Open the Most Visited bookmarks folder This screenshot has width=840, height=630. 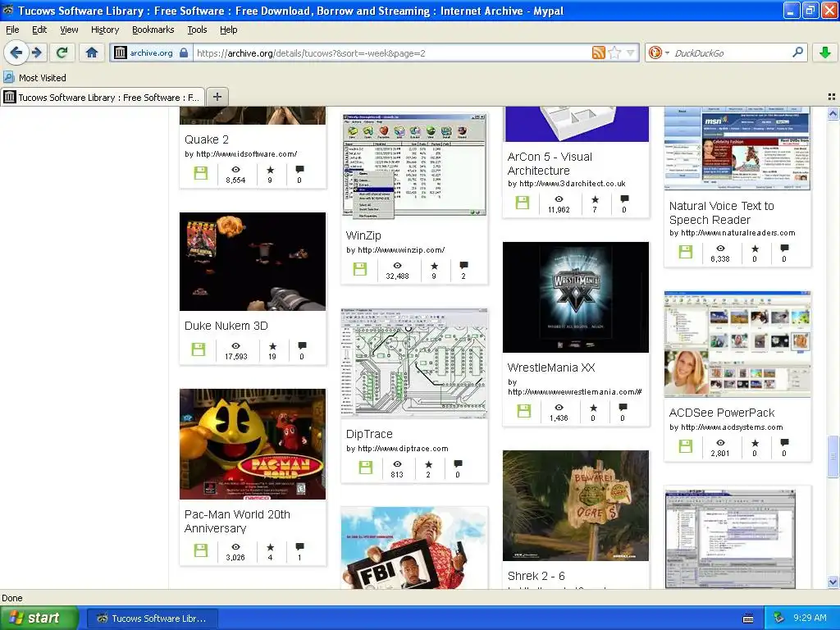pos(35,78)
